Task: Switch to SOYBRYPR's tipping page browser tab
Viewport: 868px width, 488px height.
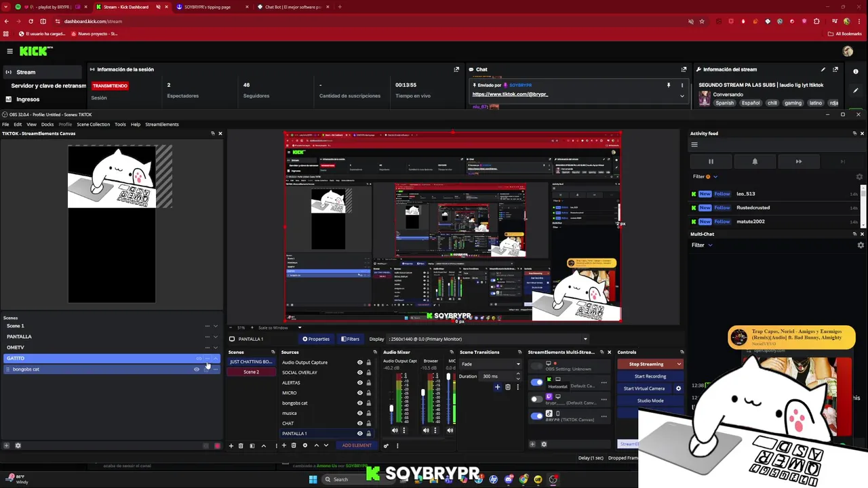Action: (x=208, y=7)
